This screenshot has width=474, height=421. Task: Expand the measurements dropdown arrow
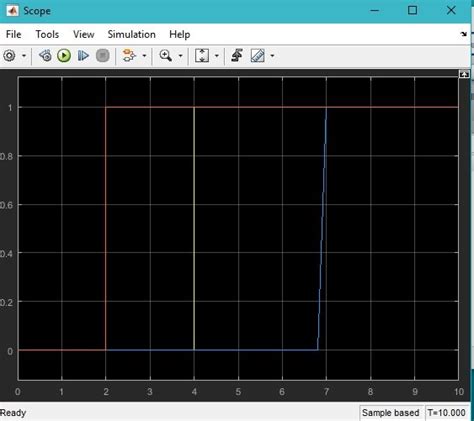(x=272, y=56)
